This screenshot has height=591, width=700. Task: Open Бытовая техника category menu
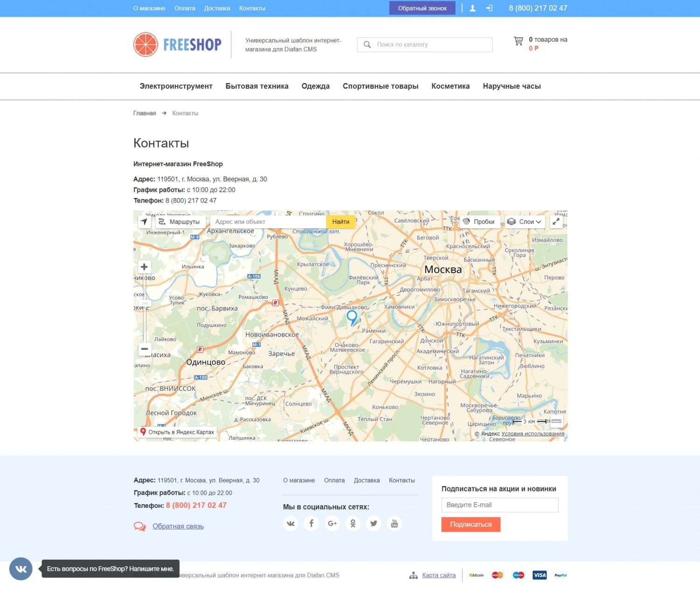(x=257, y=86)
